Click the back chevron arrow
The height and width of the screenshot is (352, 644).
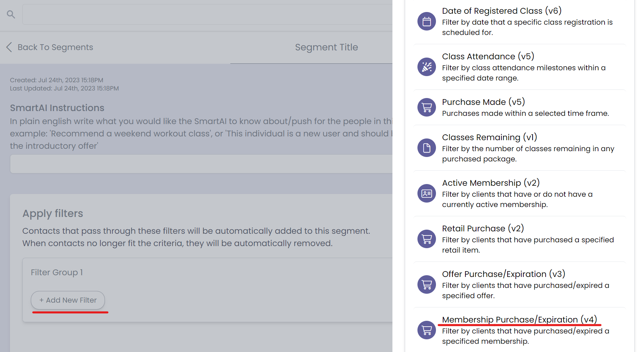[x=9, y=47]
